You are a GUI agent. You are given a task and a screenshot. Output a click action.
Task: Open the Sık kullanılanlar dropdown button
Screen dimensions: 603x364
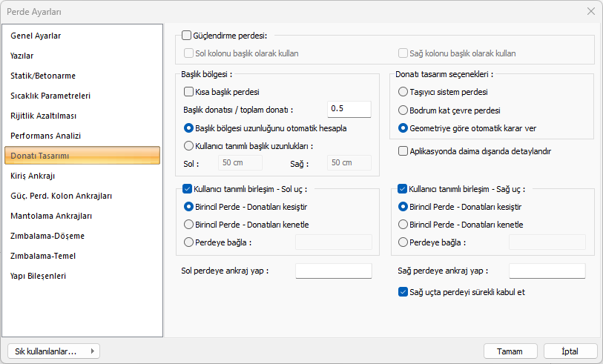(53, 351)
